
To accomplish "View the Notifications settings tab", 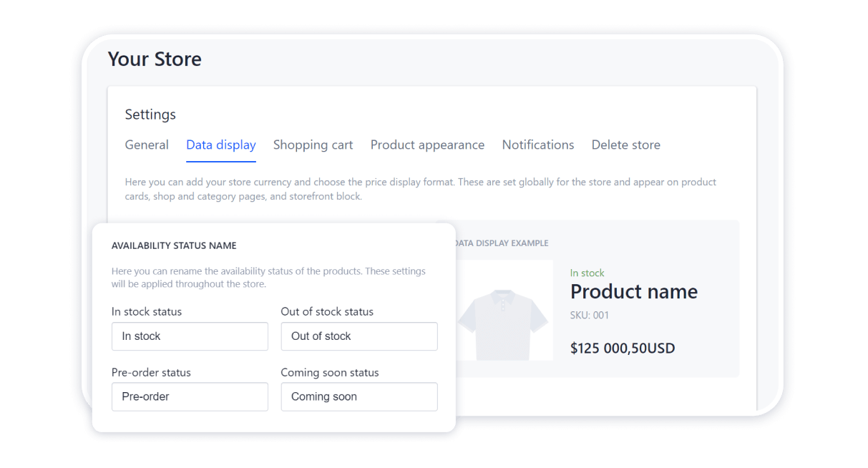I will tap(537, 145).
